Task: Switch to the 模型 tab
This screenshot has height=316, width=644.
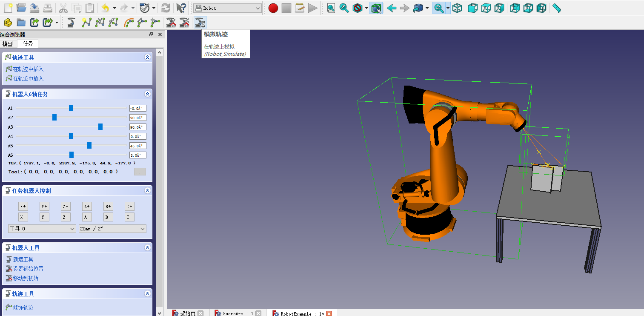Action: click(x=8, y=43)
